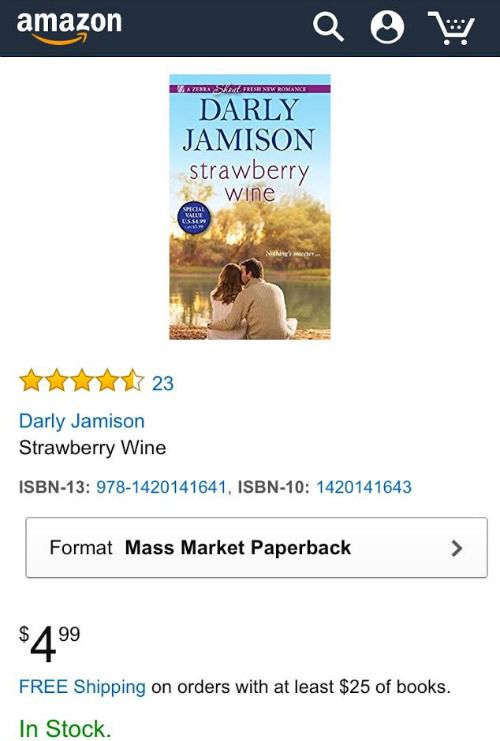
Task: Open FREE Shipping details link
Action: (82, 687)
